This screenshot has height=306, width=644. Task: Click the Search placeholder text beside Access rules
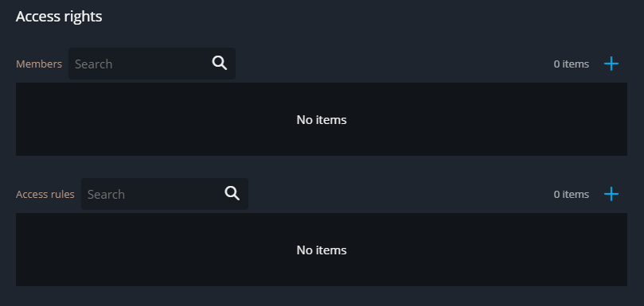pos(107,194)
